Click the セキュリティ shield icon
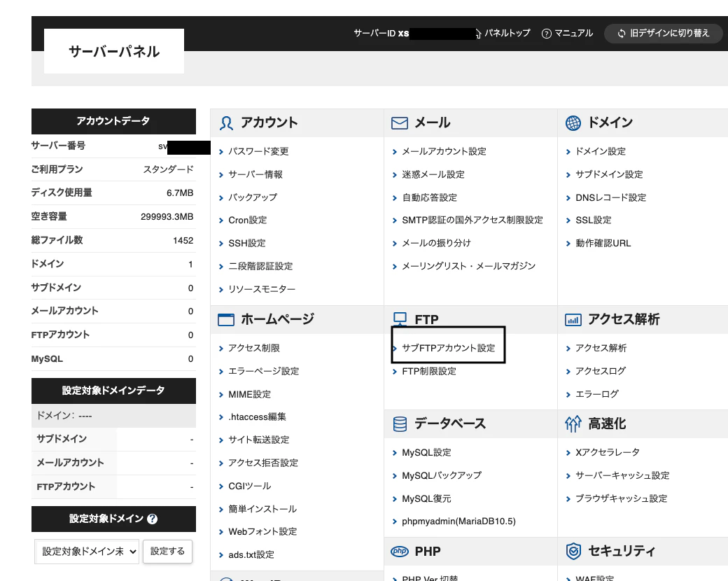Viewport: 728px width, 581px height. tap(573, 552)
